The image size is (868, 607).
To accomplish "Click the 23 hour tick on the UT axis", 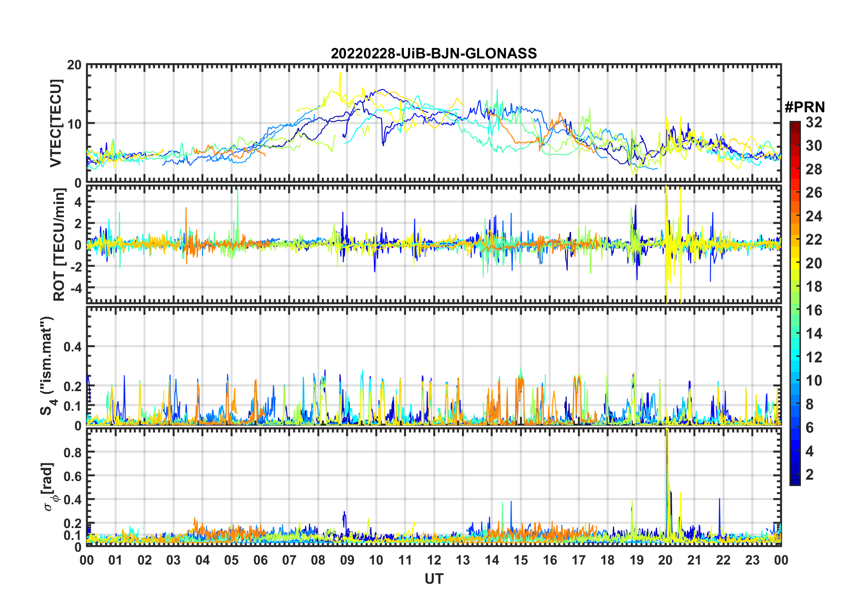I will [x=752, y=560].
